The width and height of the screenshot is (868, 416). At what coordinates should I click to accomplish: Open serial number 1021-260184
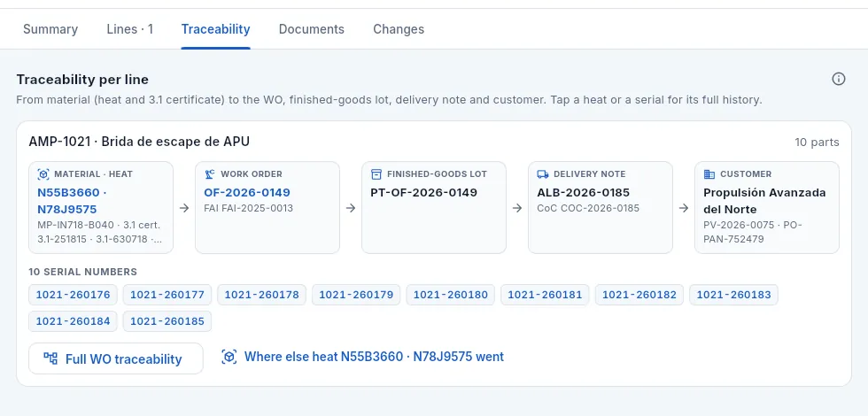[73, 321]
